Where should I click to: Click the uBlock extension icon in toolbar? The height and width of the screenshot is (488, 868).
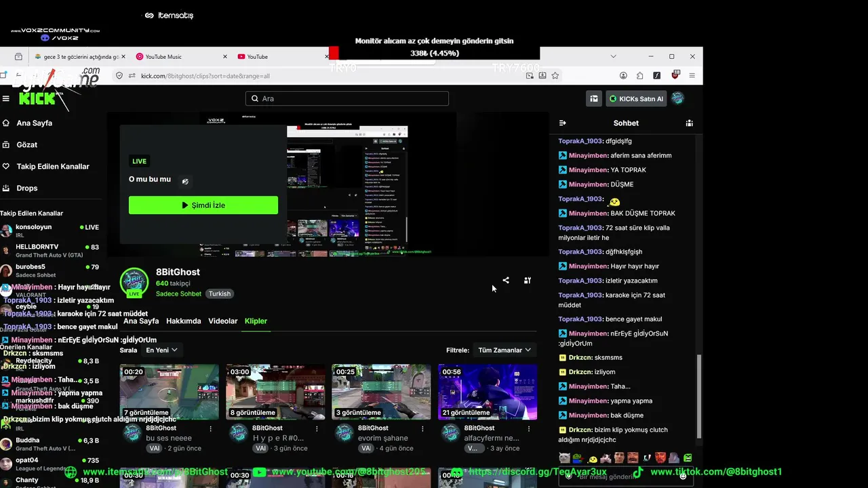tap(675, 75)
